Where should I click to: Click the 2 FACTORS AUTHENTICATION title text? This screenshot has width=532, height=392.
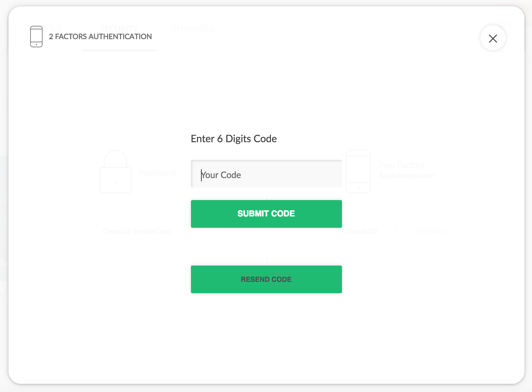(100, 36)
